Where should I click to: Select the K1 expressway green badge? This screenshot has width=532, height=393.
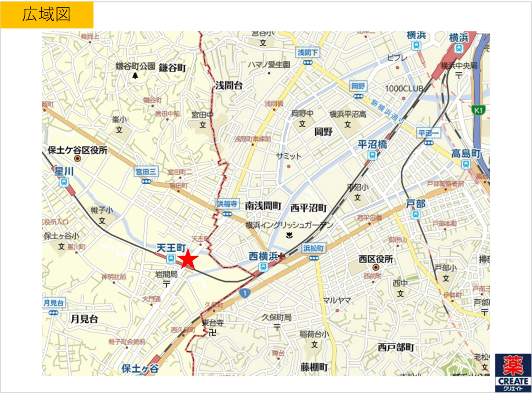point(478,111)
